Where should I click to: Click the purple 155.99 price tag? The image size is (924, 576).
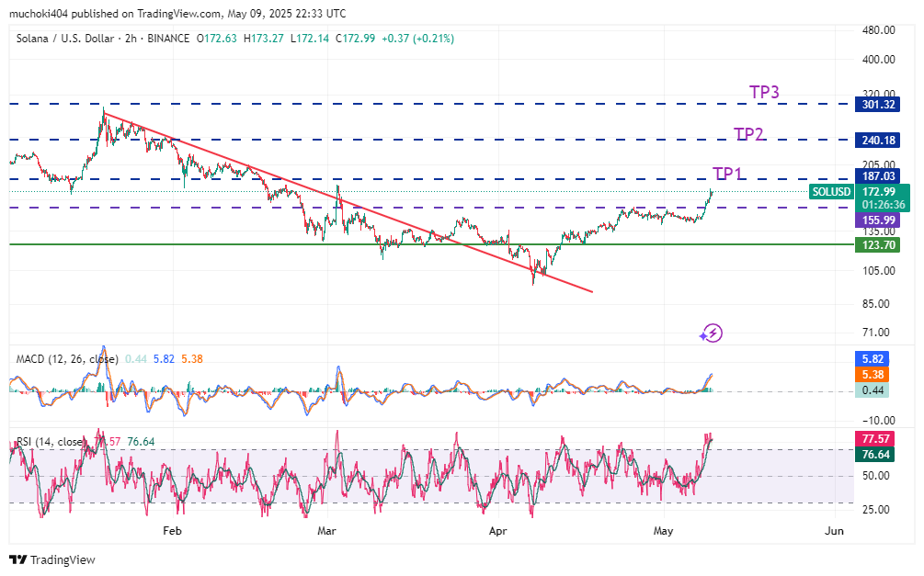click(x=879, y=220)
